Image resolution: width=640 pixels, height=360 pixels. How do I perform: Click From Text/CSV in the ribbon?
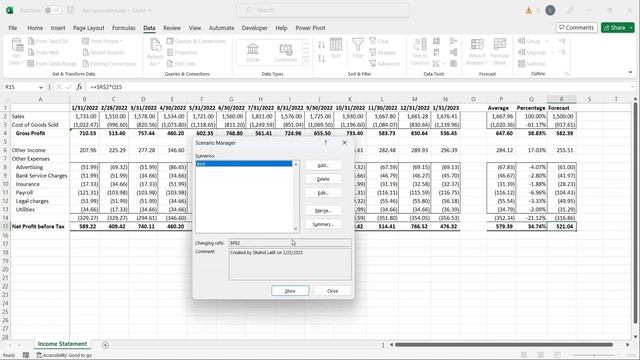[48, 41]
